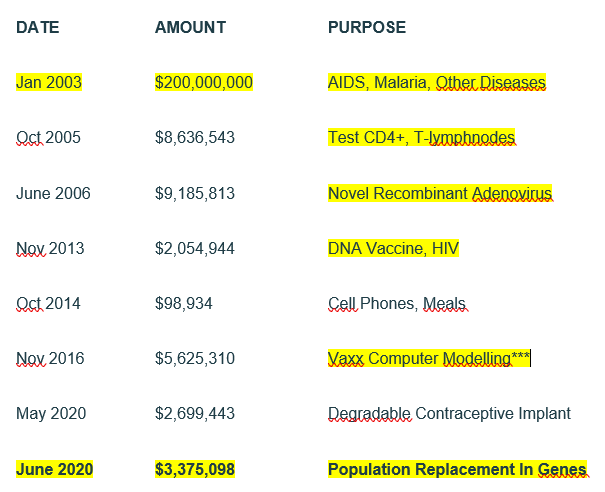Click the $200,000,000 amount cell
605x492 pixels.
pyautogui.click(x=204, y=82)
